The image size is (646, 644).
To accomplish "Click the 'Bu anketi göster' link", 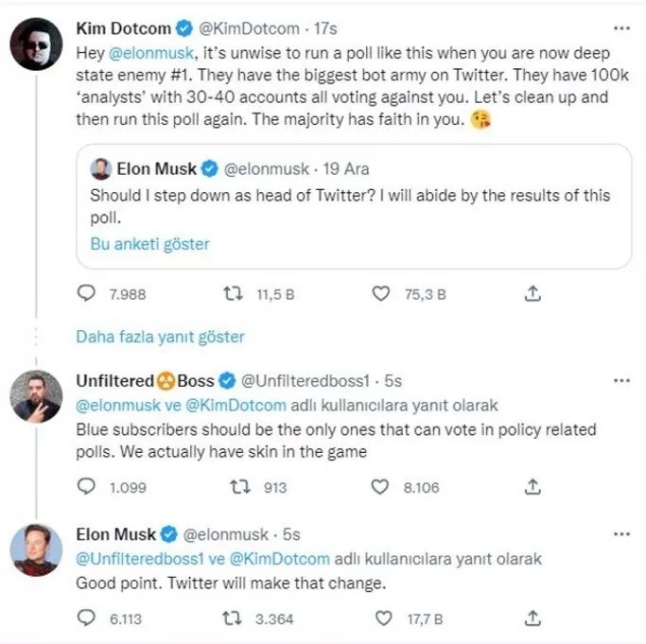I will click(149, 244).
